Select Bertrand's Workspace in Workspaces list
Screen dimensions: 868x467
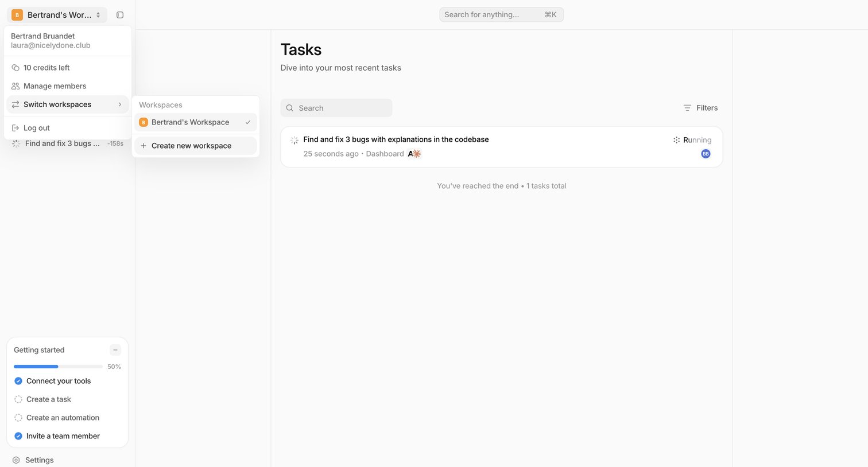[x=196, y=122]
